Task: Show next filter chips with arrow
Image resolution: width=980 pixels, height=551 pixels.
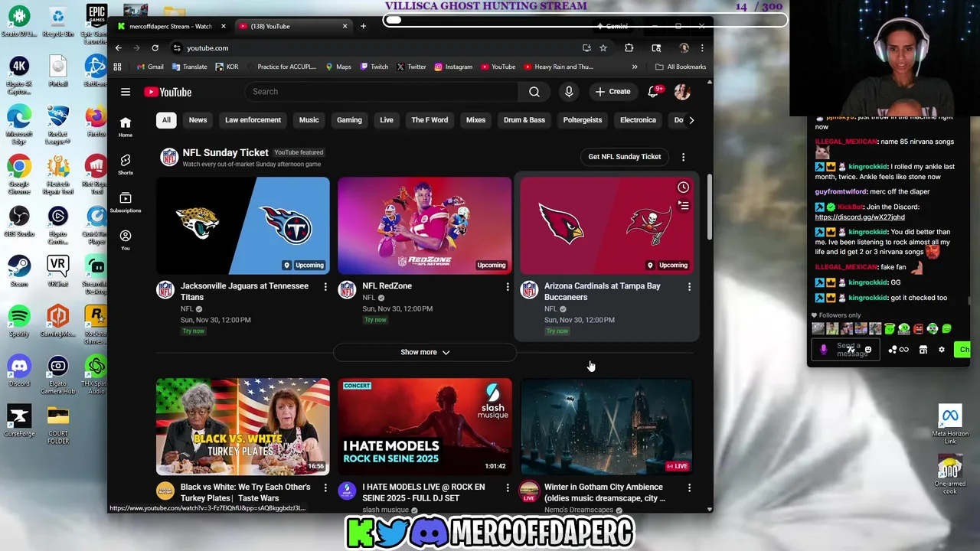Action: [691, 120]
